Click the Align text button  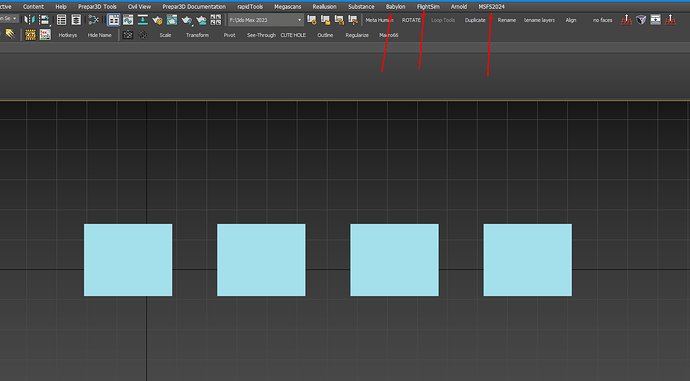pyautogui.click(x=571, y=20)
